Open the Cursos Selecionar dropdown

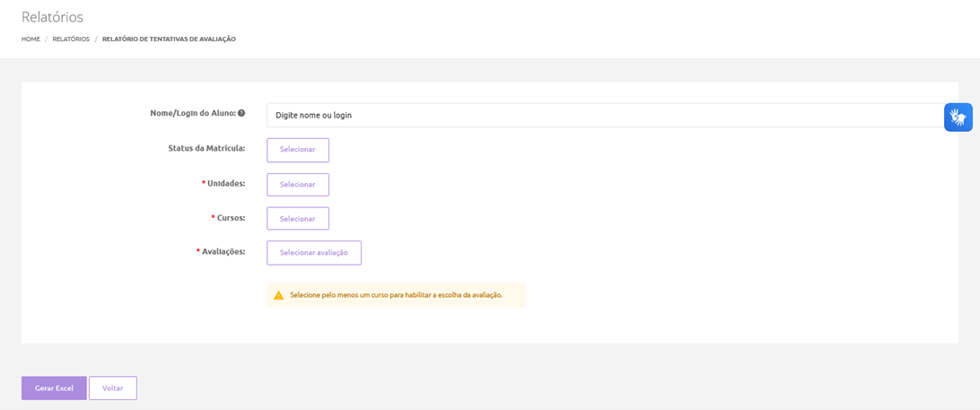point(298,219)
